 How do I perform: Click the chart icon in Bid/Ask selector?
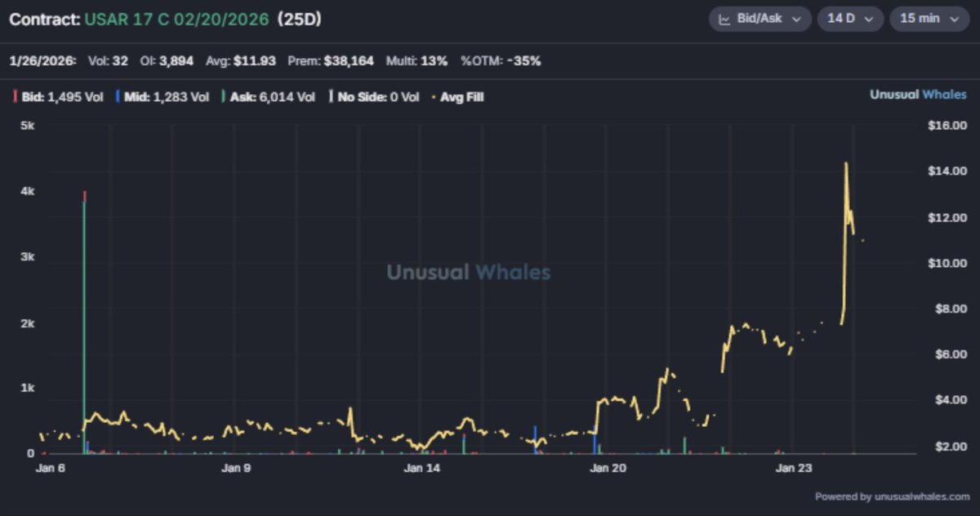click(724, 19)
